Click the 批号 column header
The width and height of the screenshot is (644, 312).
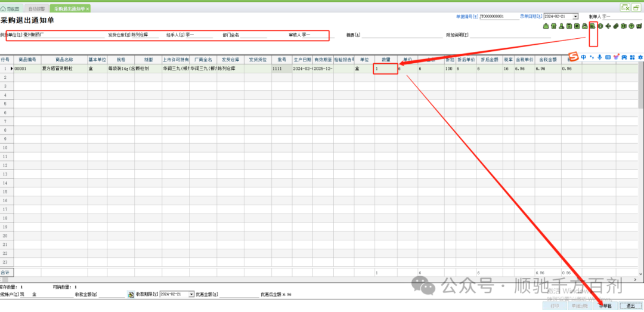(281, 59)
